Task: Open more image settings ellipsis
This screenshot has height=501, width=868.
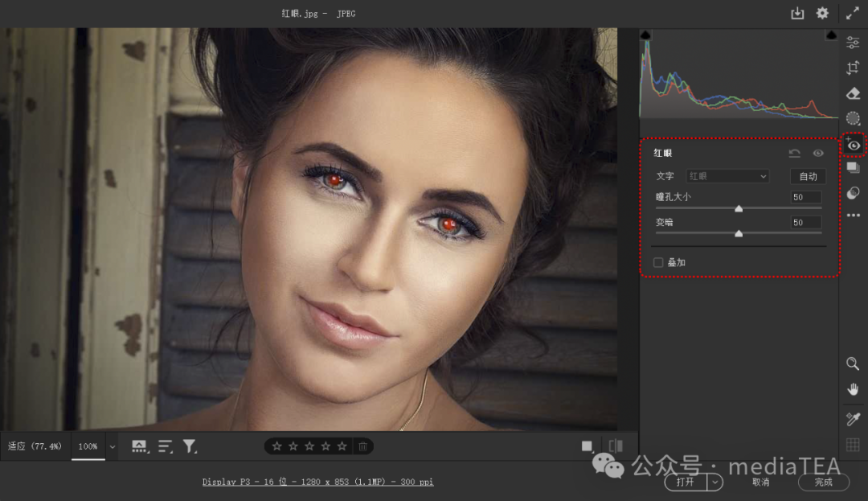Action: pyautogui.click(x=853, y=216)
